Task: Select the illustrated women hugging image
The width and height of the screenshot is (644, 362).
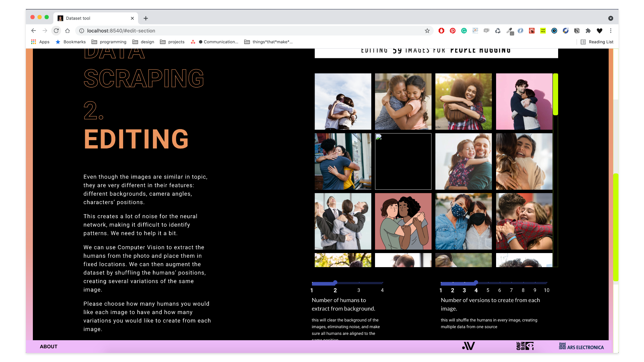Action: [403, 221]
